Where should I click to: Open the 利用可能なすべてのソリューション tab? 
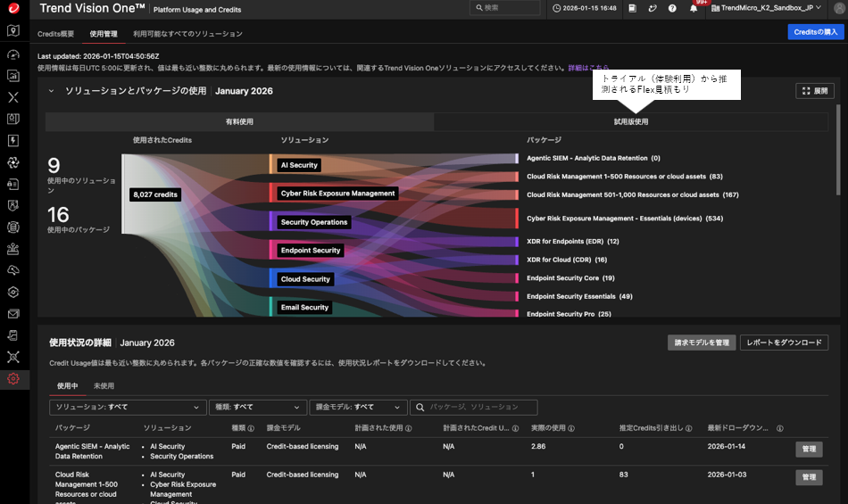pos(187,34)
